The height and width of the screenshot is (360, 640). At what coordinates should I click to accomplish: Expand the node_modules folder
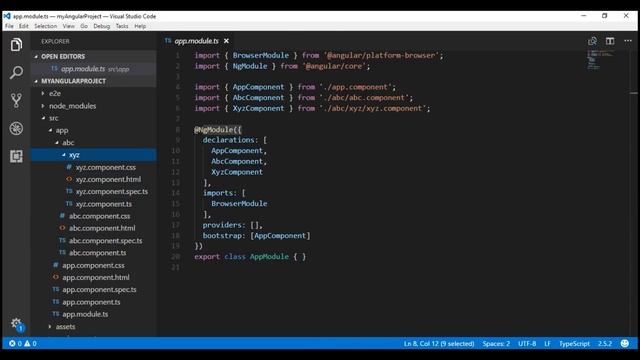(94, 106)
